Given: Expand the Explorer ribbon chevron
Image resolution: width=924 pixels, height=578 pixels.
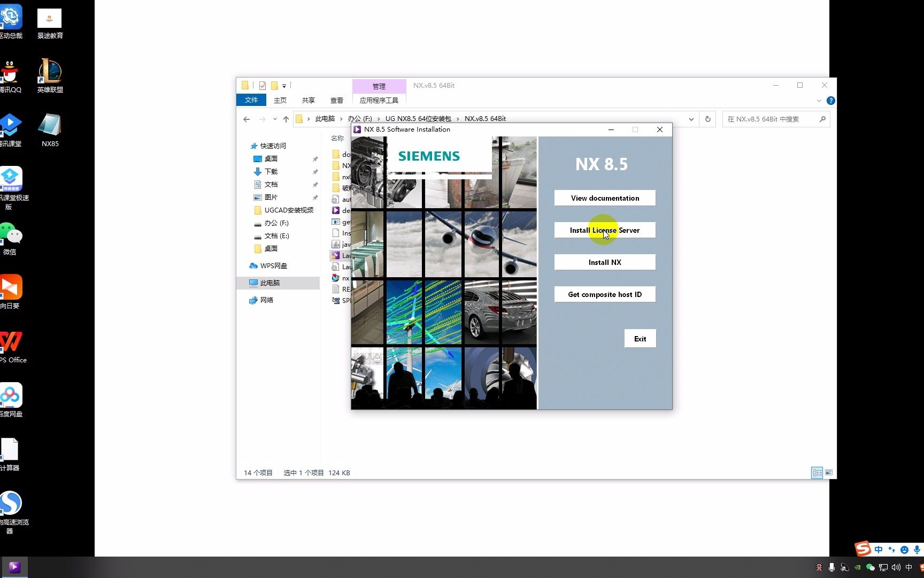Looking at the screenshot, I should [819, 101].
